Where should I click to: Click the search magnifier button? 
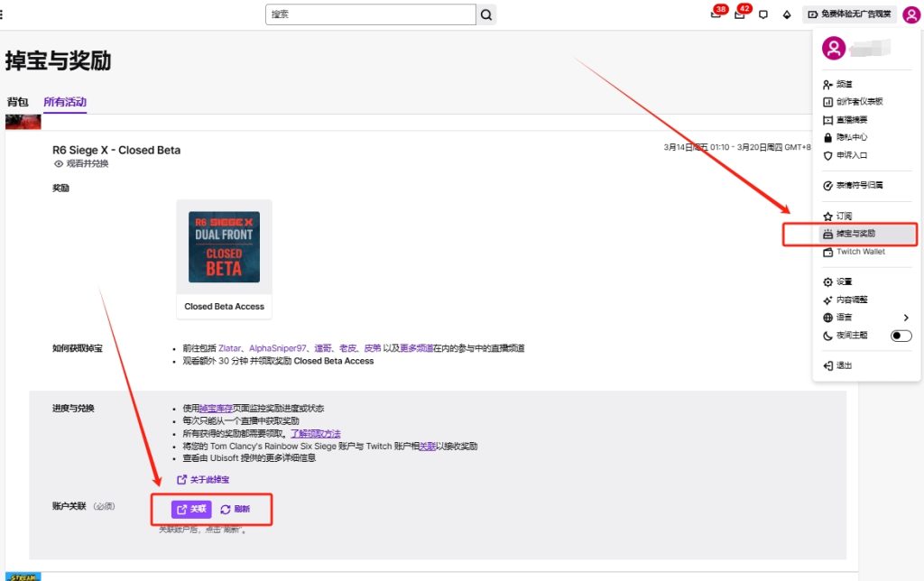coord(486,14)
